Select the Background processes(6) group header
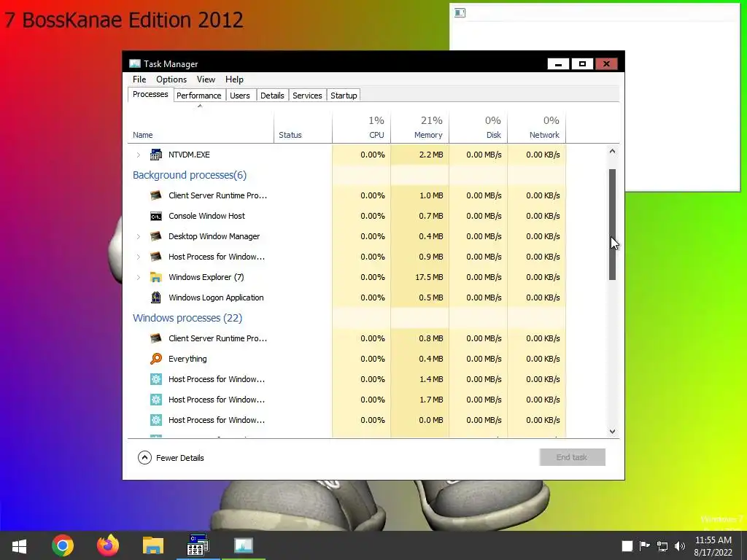Screen dimensions: 747x560 (x=190, y=175)
